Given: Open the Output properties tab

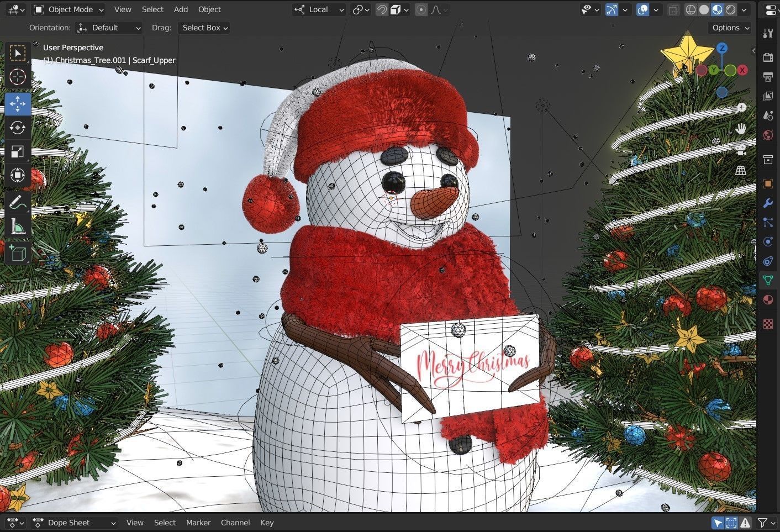Looking at the screenshot, I should (x=768, y=76).
